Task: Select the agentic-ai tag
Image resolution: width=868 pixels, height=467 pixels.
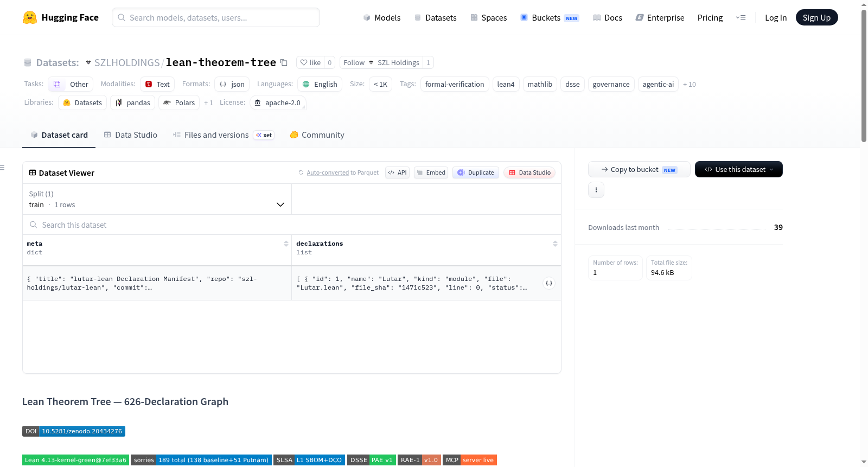Action: click(658, 84)
